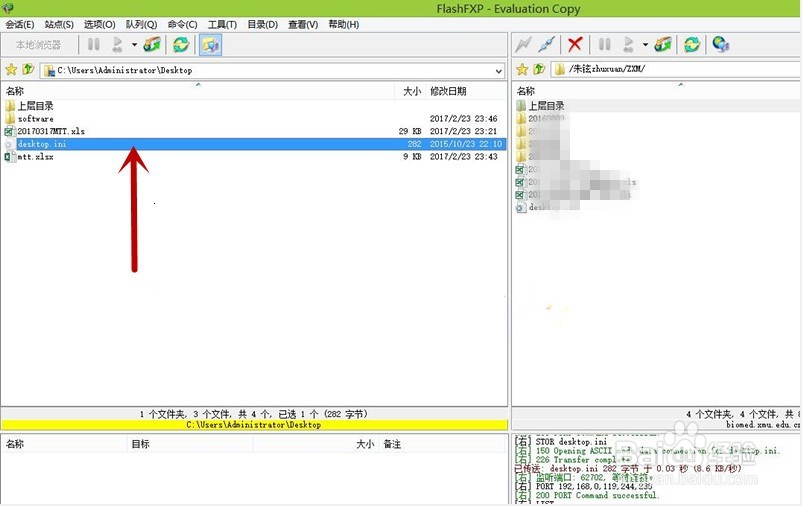The image size is (802, 506).
Task: Open the 帮助(H) menu
Action: pos(343,25)
